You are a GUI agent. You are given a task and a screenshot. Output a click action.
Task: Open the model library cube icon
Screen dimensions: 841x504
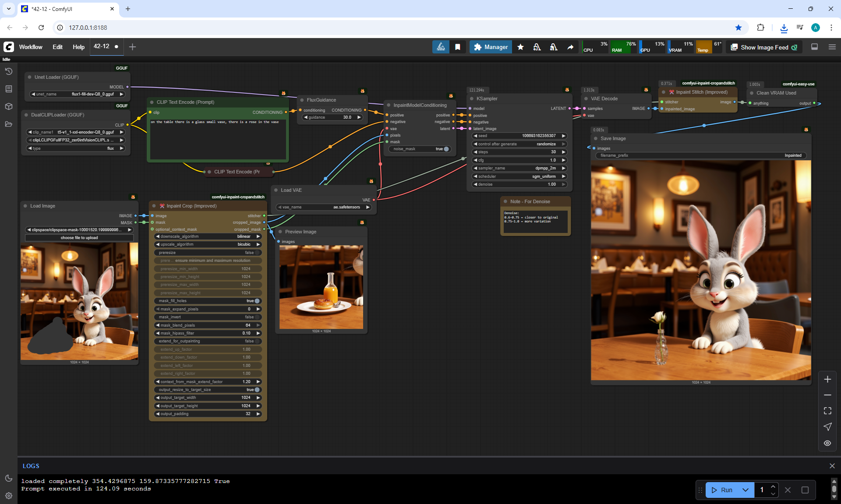click(8, 106)
